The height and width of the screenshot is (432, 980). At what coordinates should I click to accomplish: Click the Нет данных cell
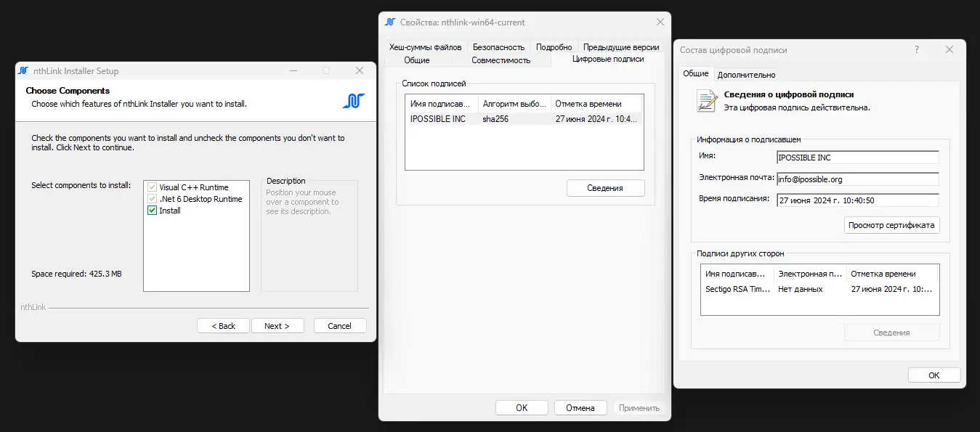pos(801,289)
